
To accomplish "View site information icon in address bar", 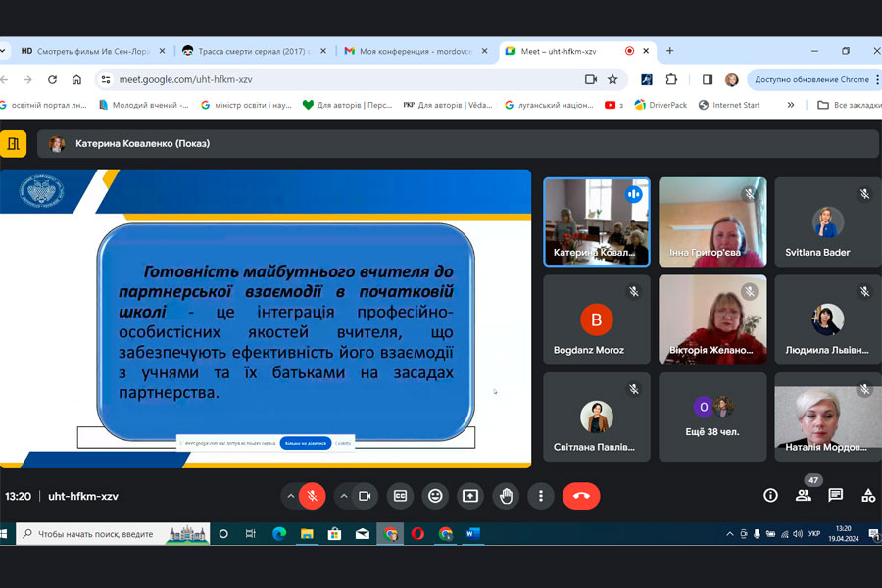I will (x=106, y=80).
